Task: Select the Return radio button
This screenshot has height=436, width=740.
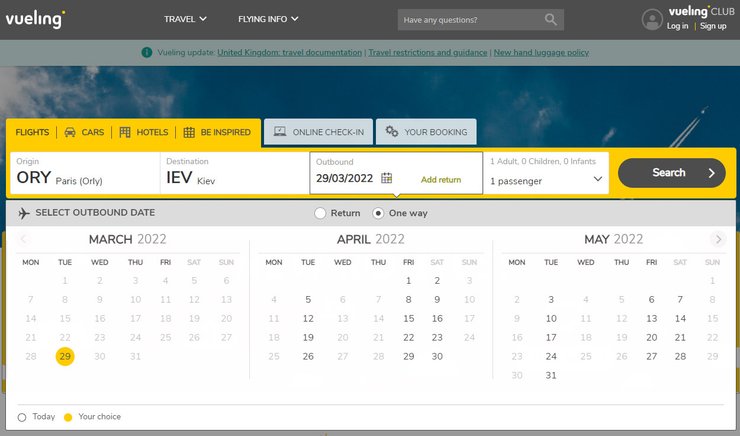Action: [320, 213]
